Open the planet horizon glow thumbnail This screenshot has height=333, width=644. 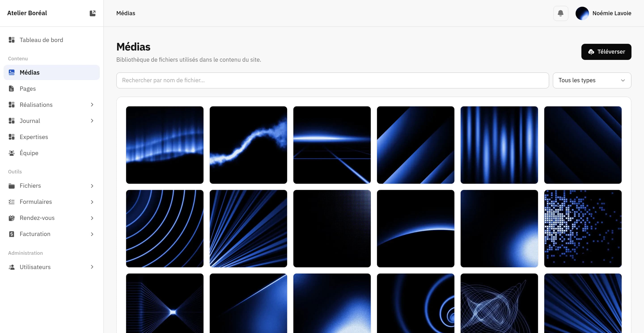click(x=415, y=229)
